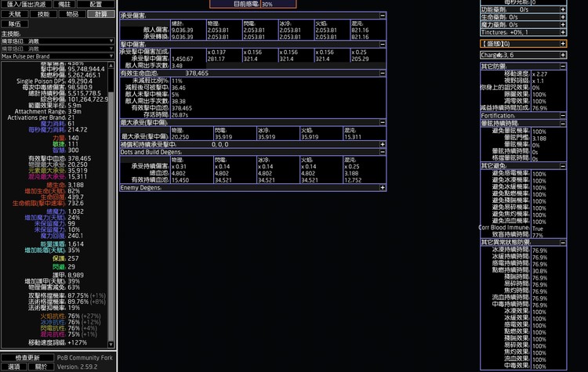Expand the Enemy Degens section
Image resolution: width=588 pixels, height=372 pixels.
pyautogui.click(x=383, y=188)
